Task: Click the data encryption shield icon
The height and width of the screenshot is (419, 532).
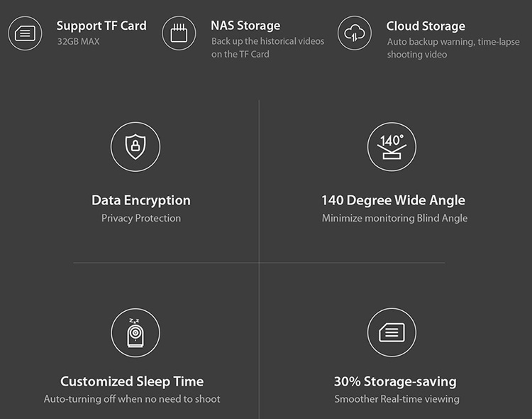Action: (135, 147)
